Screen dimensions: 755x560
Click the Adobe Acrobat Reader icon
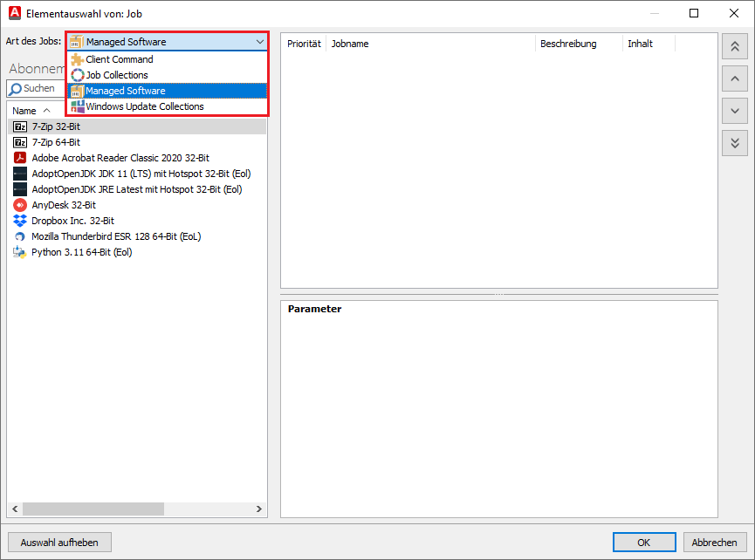(19, 158)
